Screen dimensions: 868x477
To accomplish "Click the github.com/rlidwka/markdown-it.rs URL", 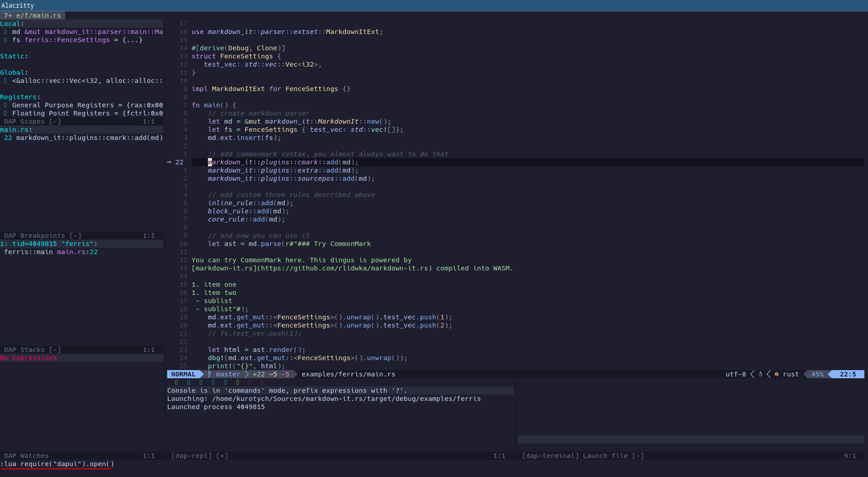I will coord(344,268).
